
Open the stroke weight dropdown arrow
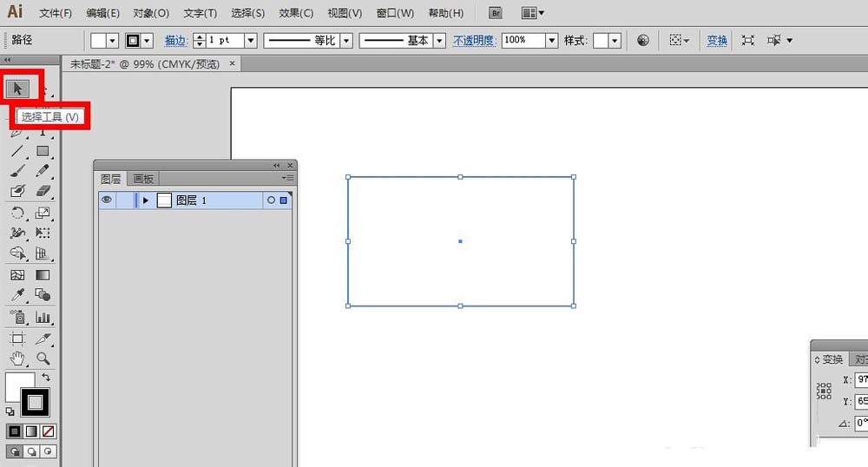pyautogui.click(x=251, y=41)
